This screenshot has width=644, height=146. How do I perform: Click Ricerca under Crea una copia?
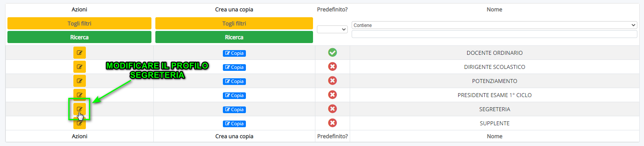pos(234,37)
